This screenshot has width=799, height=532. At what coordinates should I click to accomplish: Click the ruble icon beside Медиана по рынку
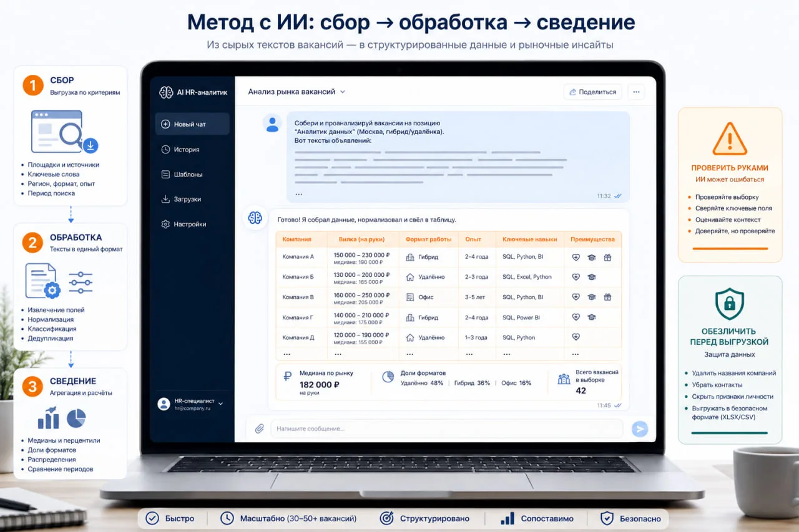point(287,377)
